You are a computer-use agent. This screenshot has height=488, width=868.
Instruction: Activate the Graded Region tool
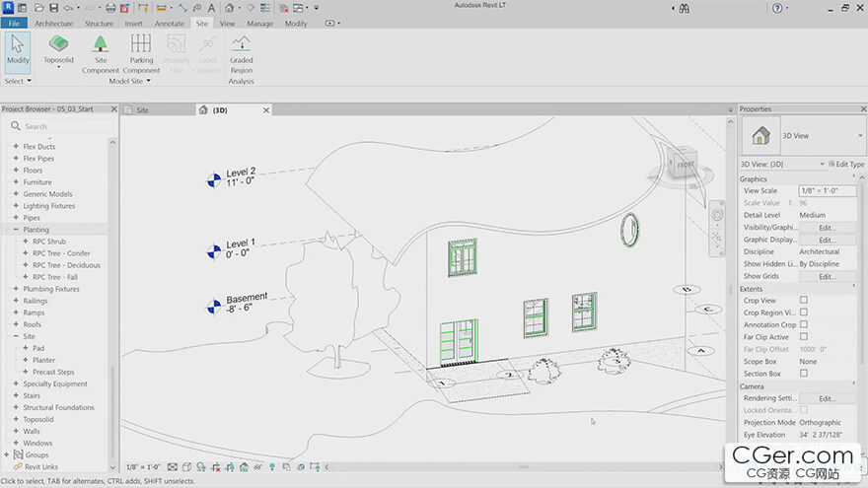(x=242, y=53)
